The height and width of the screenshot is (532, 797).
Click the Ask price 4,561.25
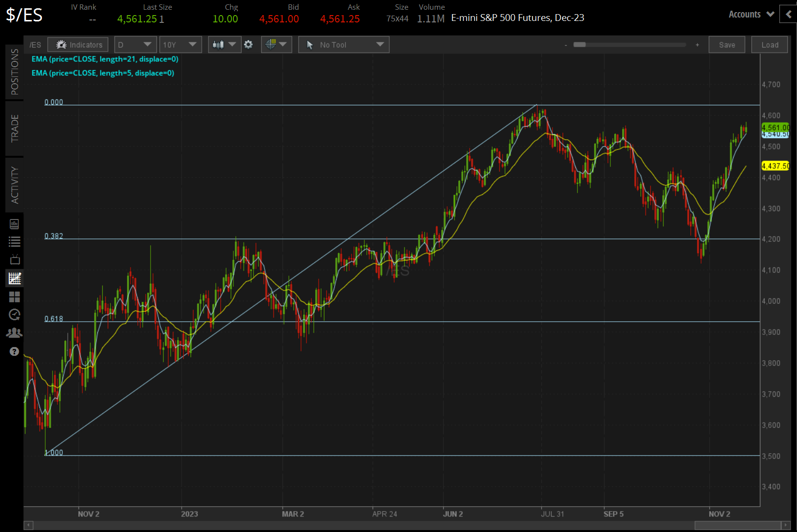tap(340, 19)
